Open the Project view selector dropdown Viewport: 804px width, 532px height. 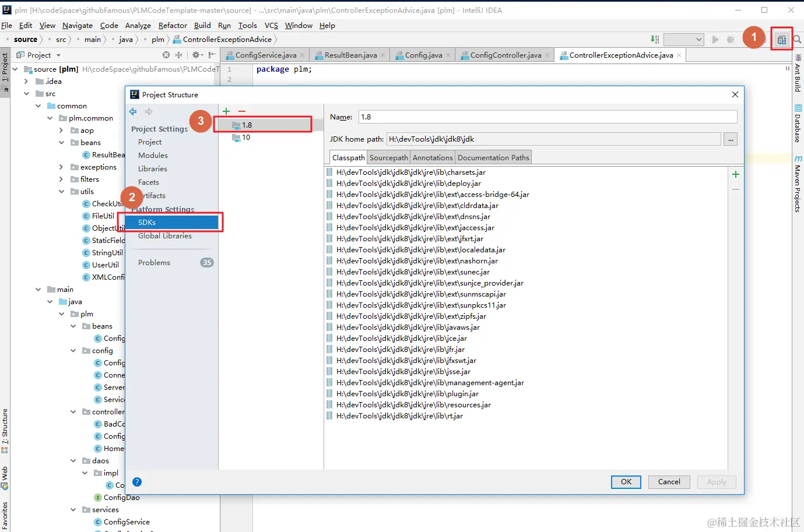coord(58,55)
